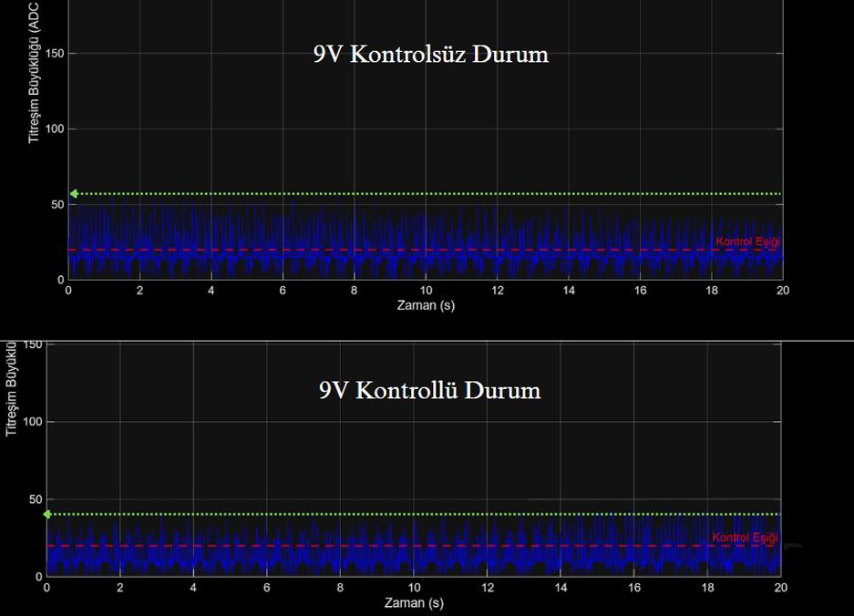
Task: Click the "Zaman (s)" axis label under lower plot
Action: point(415,603)
